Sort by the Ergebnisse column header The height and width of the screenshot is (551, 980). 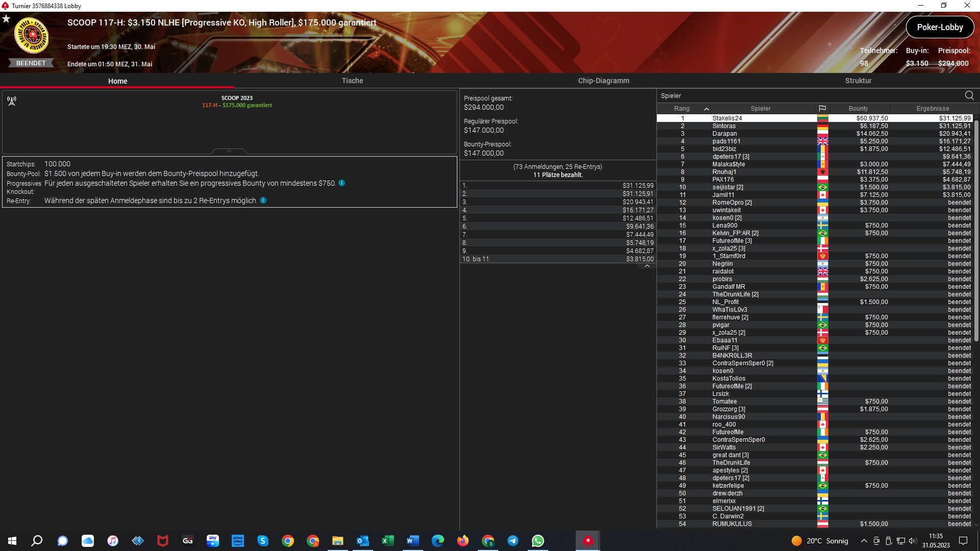(932, 109)
